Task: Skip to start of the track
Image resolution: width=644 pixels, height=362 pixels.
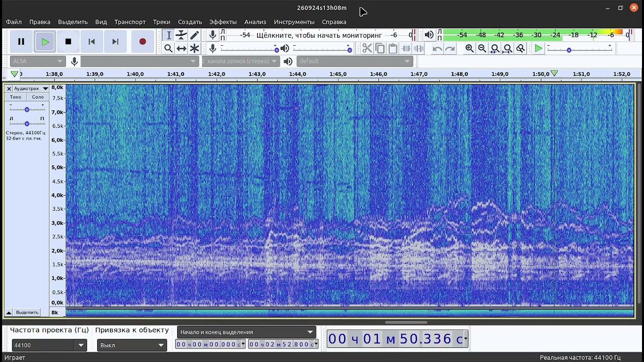Action: pos(92,42)
